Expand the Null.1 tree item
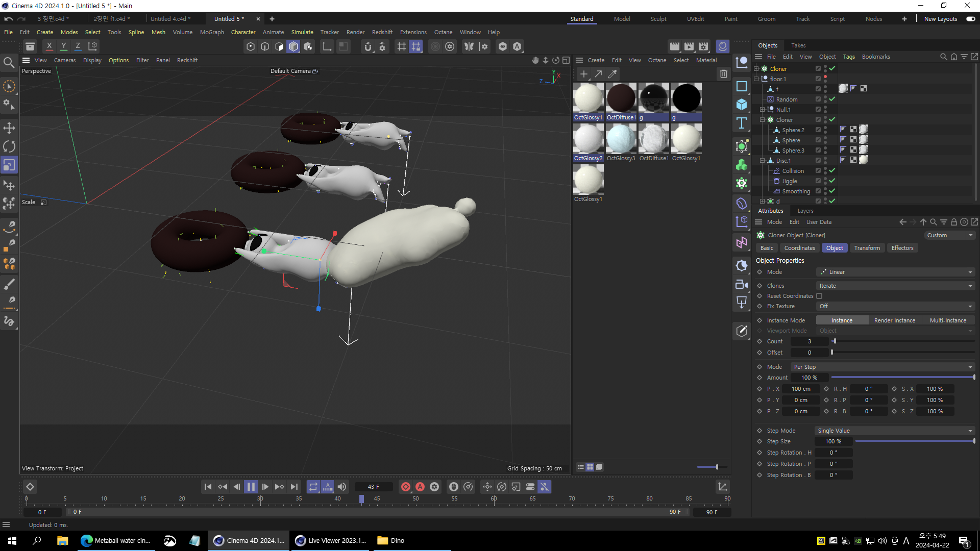The image size is (980, 551). pos(763,110)
